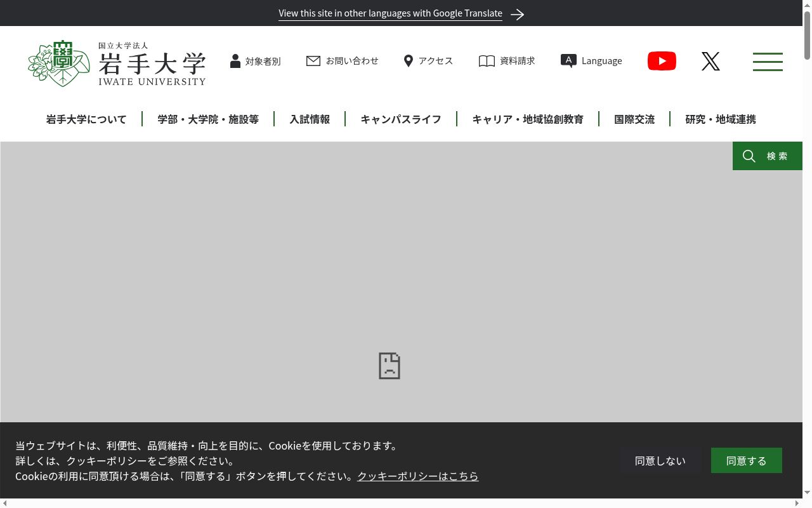812x508 pixels.
Task: Click the person icon for 対象者別
Action: 235,61
